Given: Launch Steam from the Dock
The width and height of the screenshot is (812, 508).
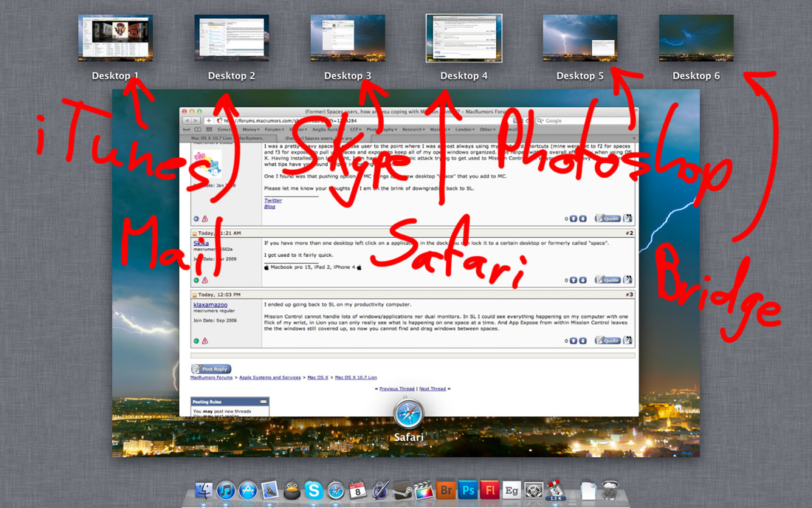Looking at the screenshot, I should (x=402, y=490).
